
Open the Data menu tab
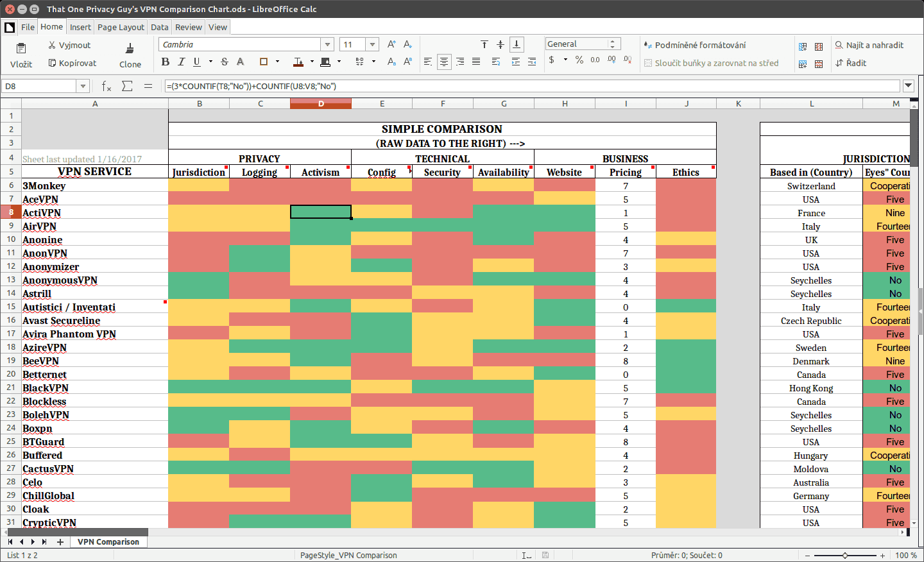tap(159, 27)
